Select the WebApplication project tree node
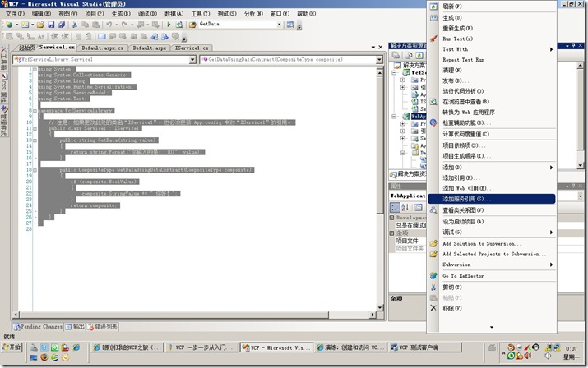This screenshot has height=368, width=588. point(418,117)
